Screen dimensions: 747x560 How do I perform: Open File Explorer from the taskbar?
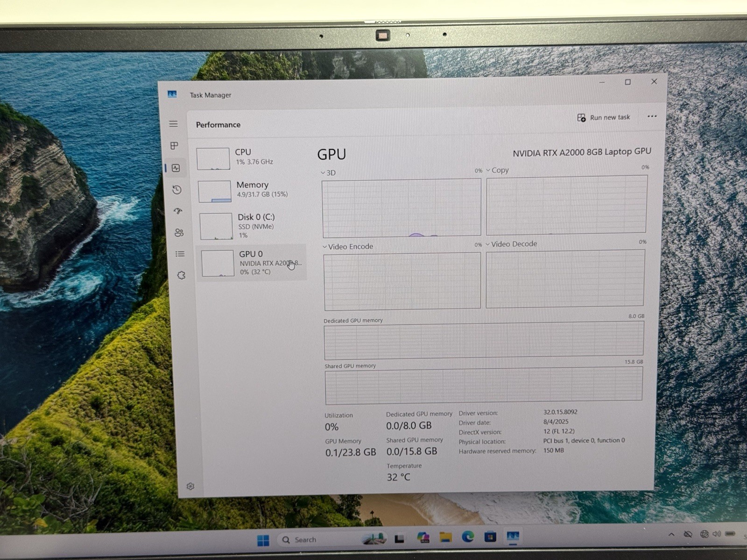[446, 537]
